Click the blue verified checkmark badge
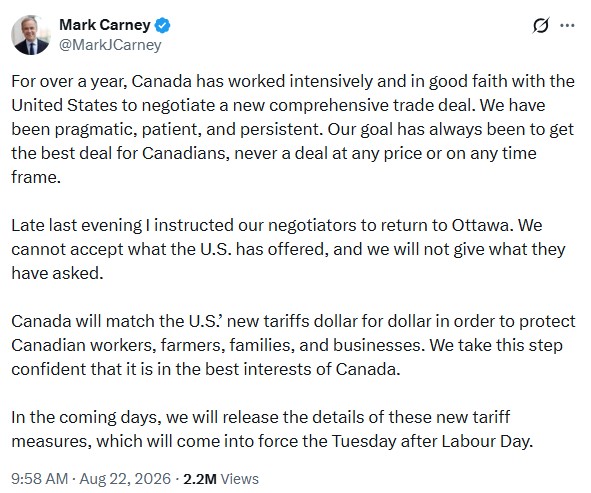The width and height of the screenshot is (591, 493). [162, 25]
